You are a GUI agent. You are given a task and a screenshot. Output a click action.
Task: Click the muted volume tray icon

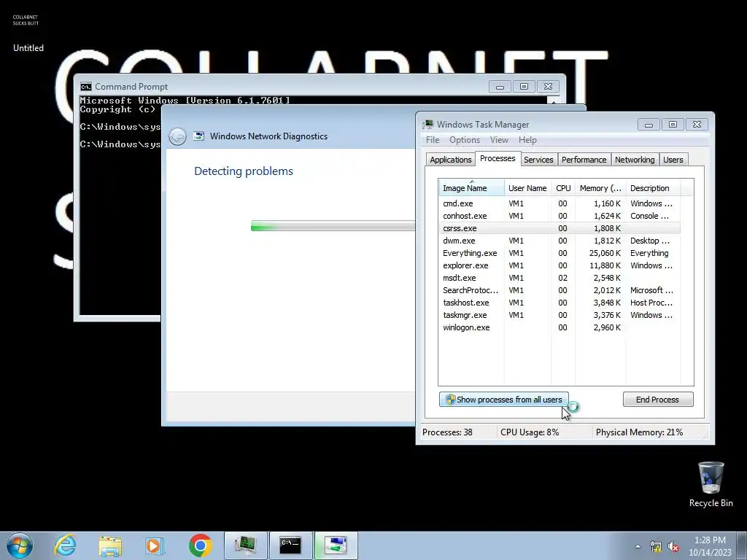pyautogui.click(x=673, y=547)
